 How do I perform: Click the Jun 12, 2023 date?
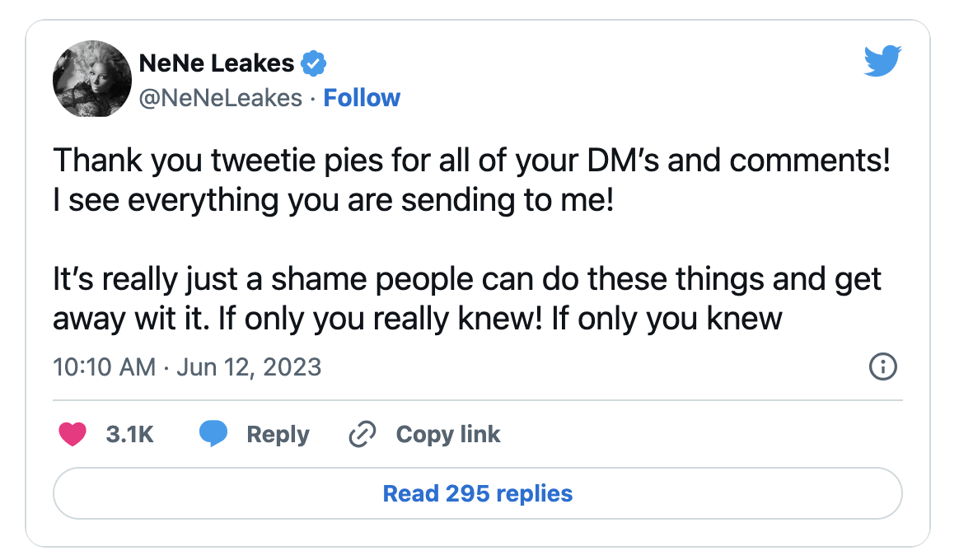point(247,366)
